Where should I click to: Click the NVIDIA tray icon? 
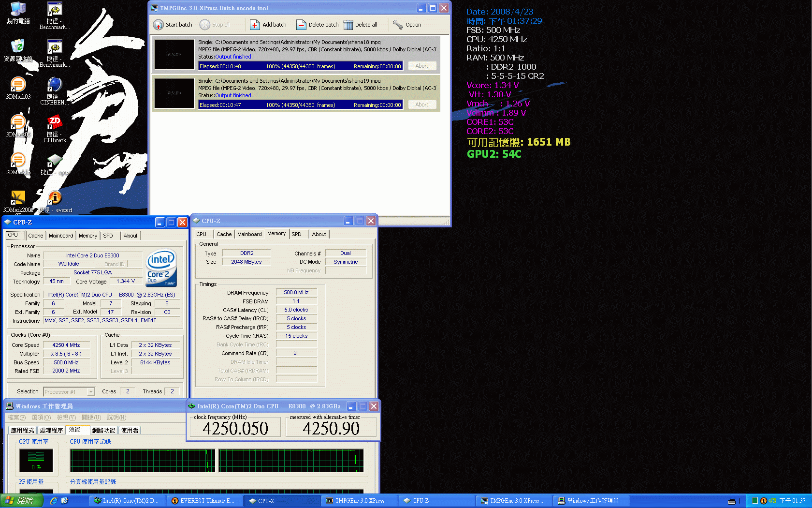pos(772,501)
